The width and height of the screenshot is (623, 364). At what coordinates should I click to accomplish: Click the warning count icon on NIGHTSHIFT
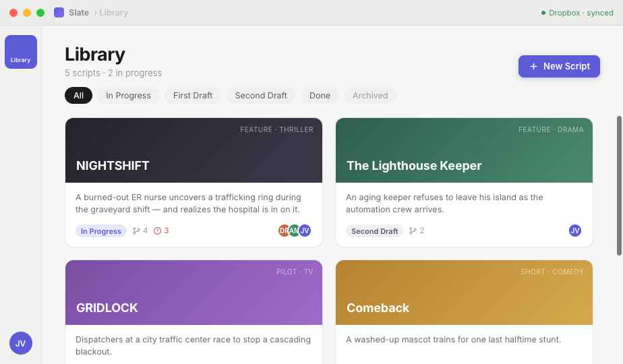157,231
